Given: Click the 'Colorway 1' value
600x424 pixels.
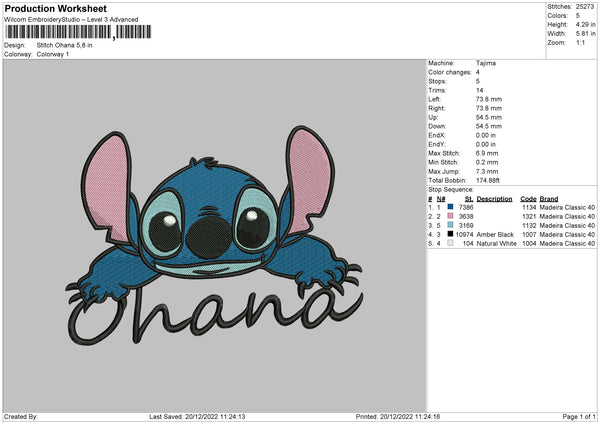Looking at the screenshot, I should [x=53, y=54].
